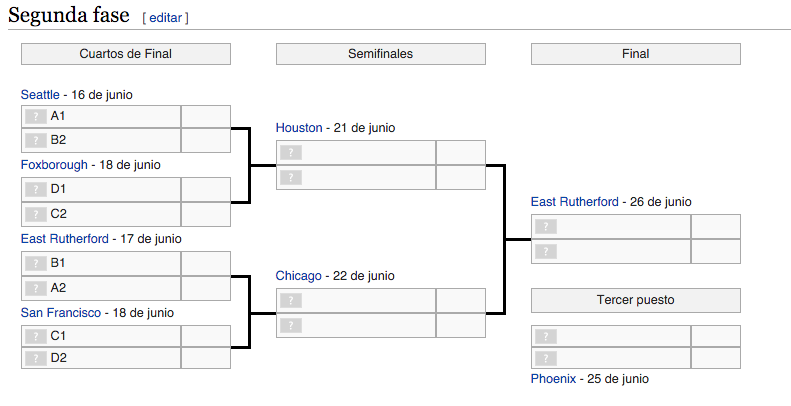Screen dimensions: 791x406
Task: Click the score cell for team A1
Action: point(206,116)
